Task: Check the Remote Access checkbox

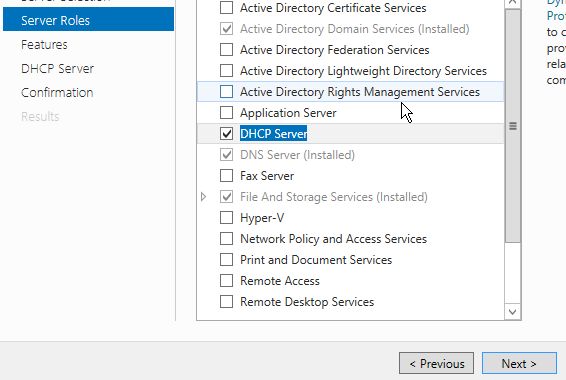Action: pos(226,280)
